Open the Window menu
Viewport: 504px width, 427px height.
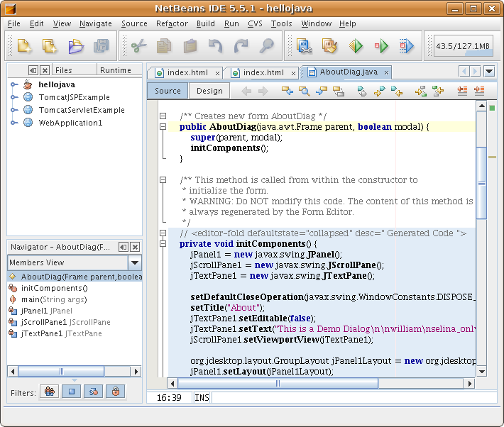pos(316,24)
